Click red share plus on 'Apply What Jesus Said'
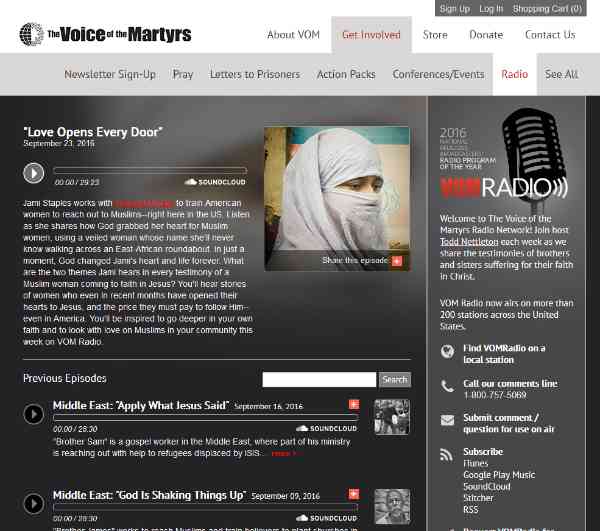 [354, 404]
